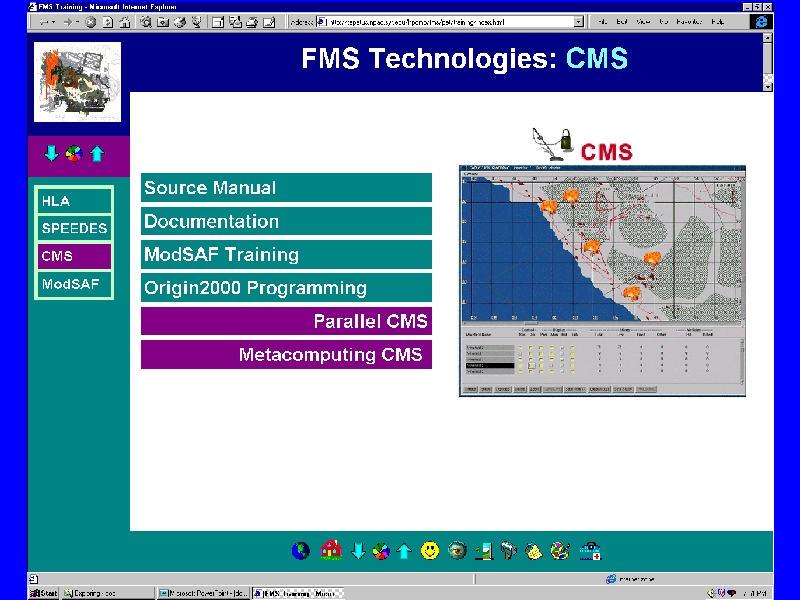800x600 pixels.
Task: Open the History toolbar icon
Action: [180, 22]
